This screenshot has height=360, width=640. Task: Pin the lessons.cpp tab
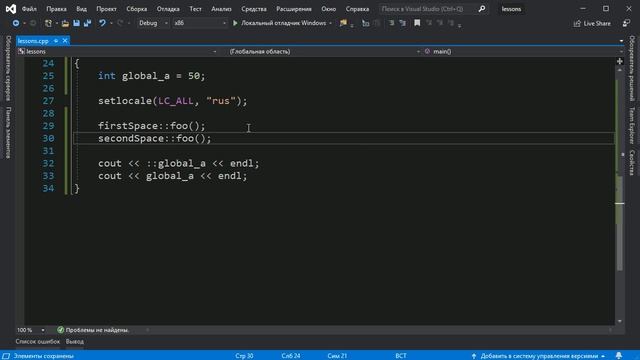pos(56,41)
